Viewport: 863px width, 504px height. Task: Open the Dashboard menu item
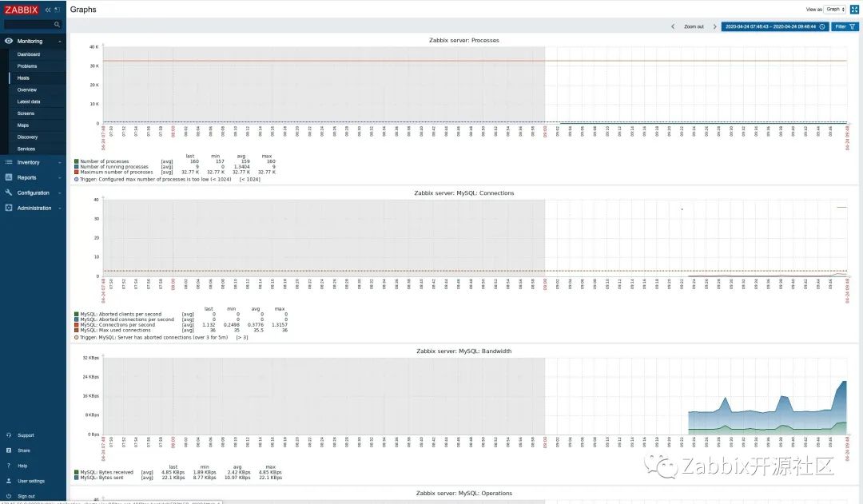pos(29,54)
